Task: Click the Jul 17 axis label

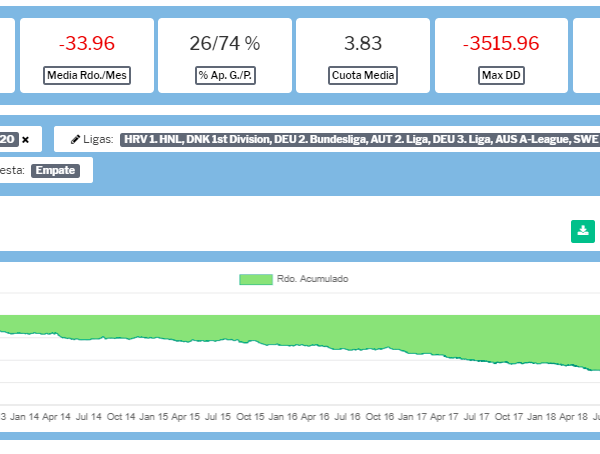Action: 477,416
